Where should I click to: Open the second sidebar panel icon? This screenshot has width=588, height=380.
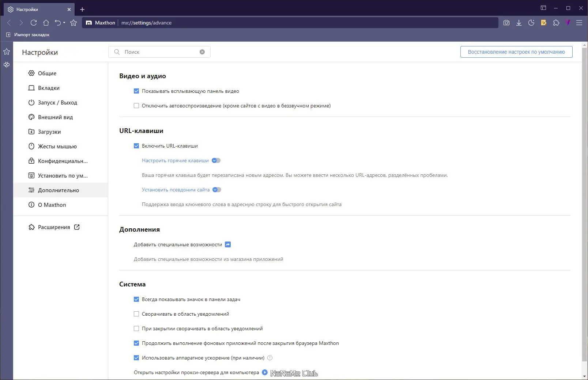[x=7, y=65]
